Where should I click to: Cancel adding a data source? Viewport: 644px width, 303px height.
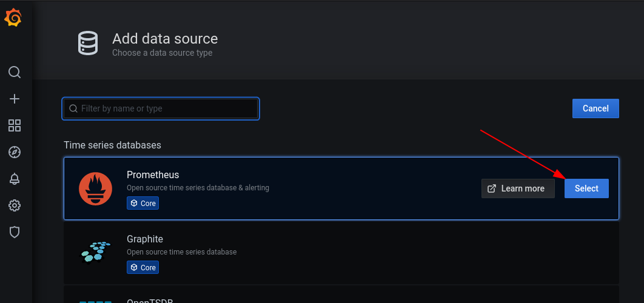595,108
